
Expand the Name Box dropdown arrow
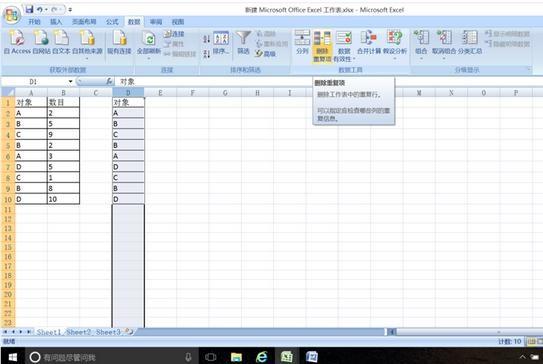71,82
